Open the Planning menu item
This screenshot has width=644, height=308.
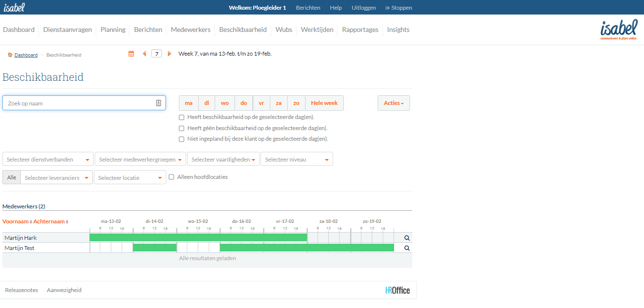(113, 29)
